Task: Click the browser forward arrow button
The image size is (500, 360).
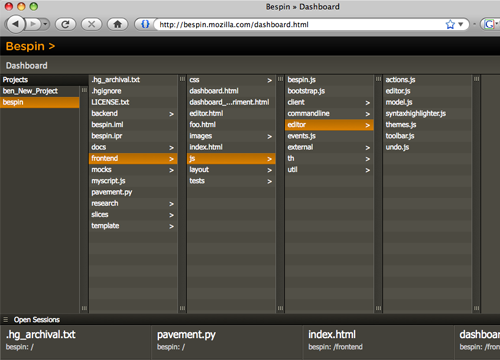Action: (x=33, y=24)
